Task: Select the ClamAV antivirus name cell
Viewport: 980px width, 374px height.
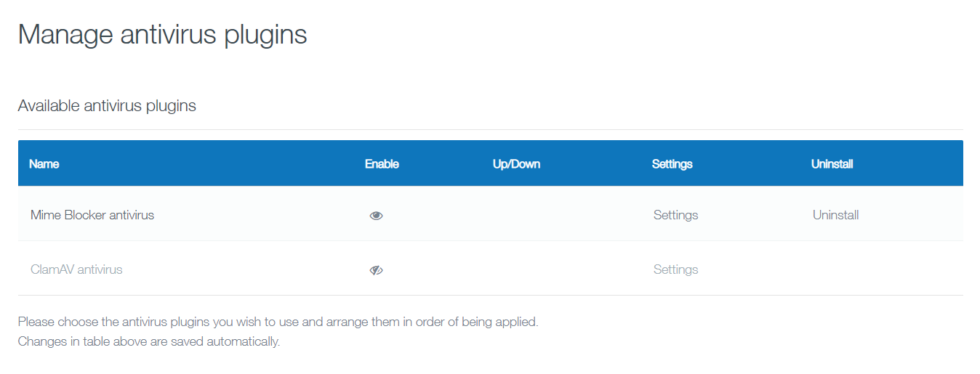Action: click(x=76, y=269)
